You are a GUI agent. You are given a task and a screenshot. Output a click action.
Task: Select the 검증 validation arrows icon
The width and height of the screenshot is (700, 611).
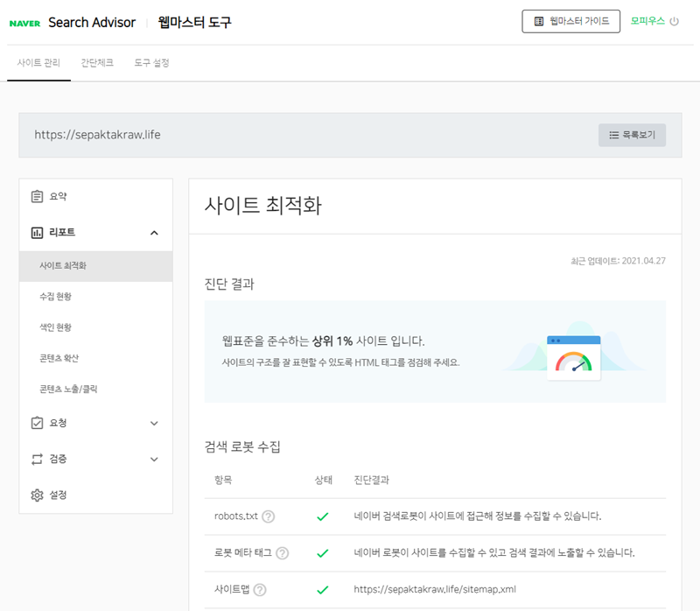[x=35, y=459]
